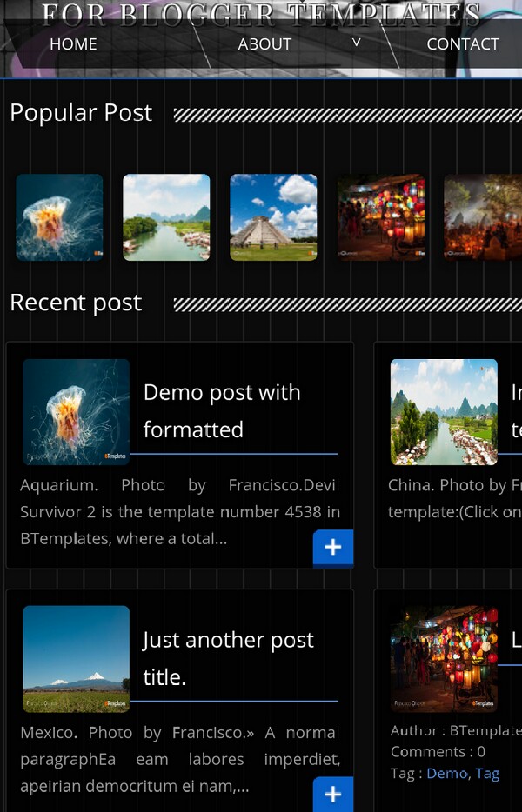Screen dimensions: 522x812
Task: Open the jellyfish thumbnail in Popular Post
Action: click(x=59, y=217)
